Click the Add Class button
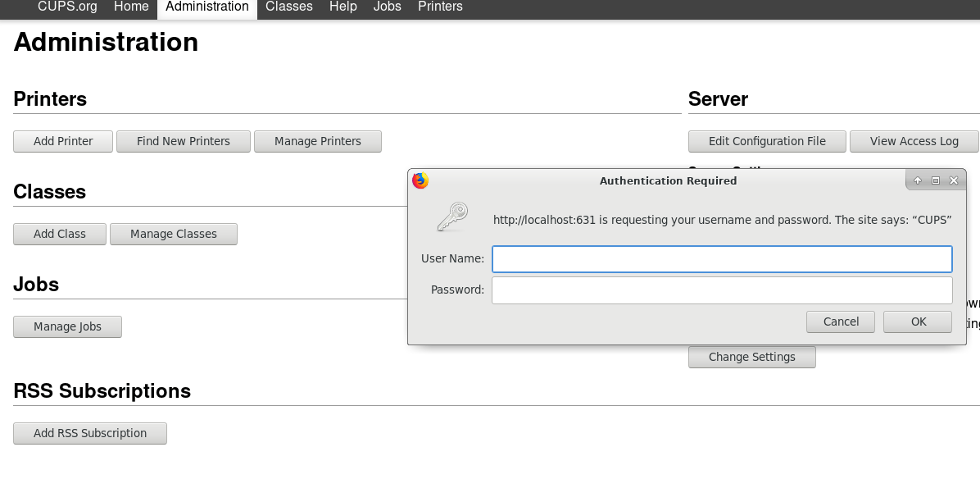 [59, 234]
